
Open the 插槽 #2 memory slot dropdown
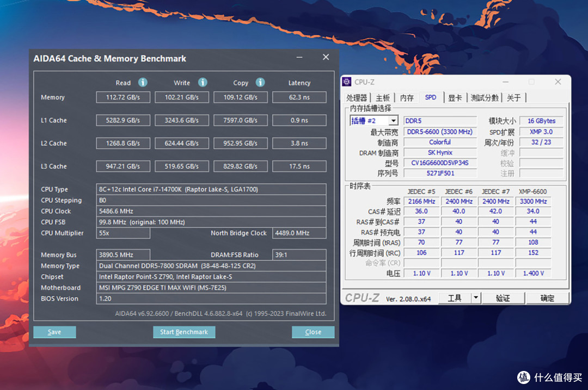(393, 121)
